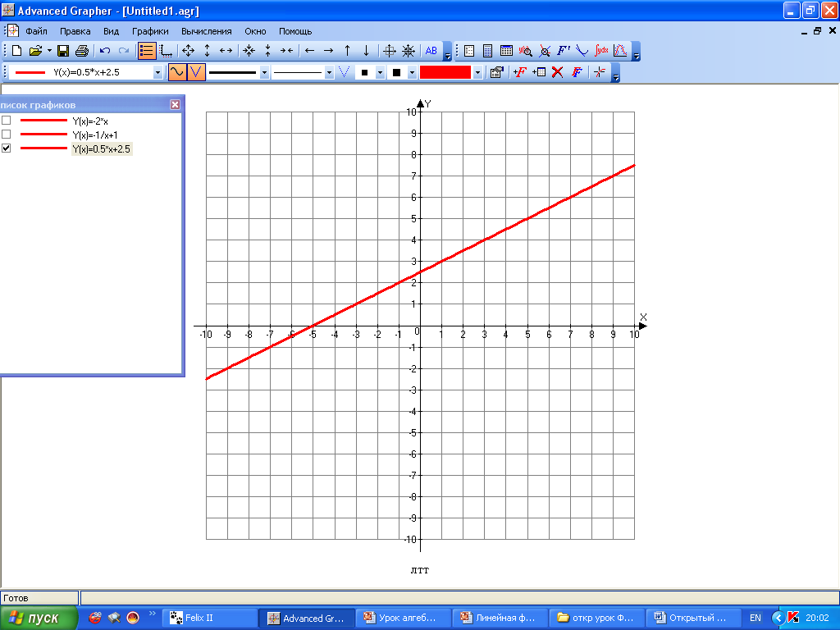Open the Вид menu
The height and width of the screenshot is (630, 840).
(x=111, y=31)
